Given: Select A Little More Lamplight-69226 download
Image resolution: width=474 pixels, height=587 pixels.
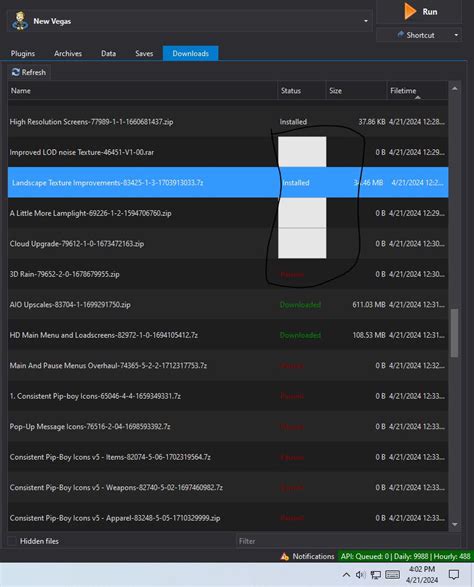Looking at the screenshot, I should pos(228,213).
